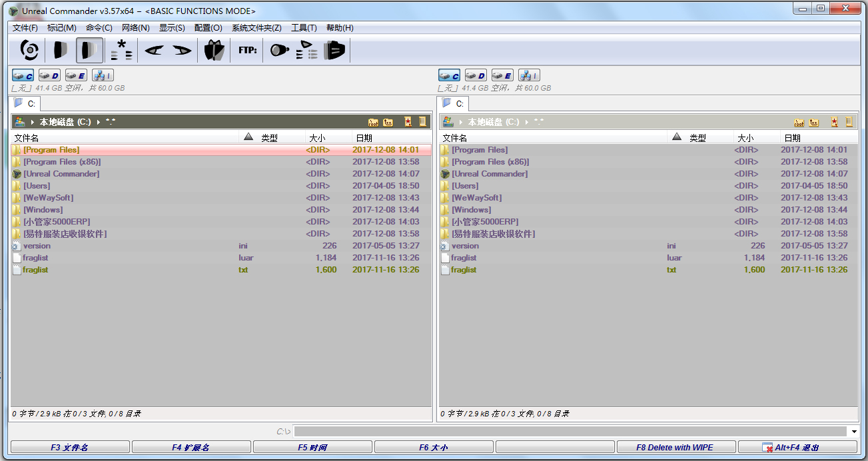Expand 本地磁盘 (C:) path arrow in left panel
Image resolution: width=868 pixels, height=461 pixels.
click(x=98, y=122)
